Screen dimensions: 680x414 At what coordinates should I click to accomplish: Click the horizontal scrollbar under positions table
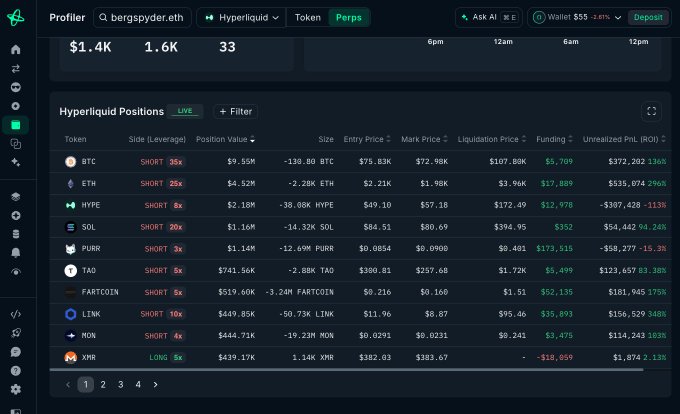click(346, 370)
